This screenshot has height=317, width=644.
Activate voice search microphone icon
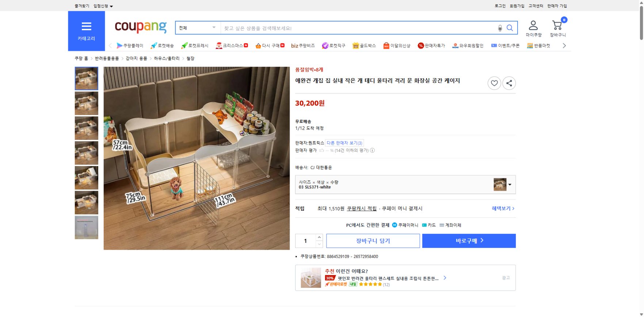[x=500, y=27]
